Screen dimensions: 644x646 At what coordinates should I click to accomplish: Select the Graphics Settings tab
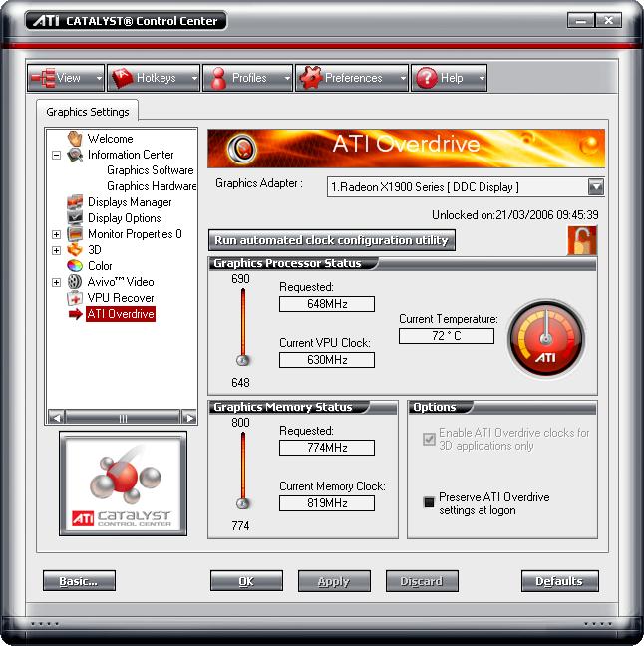(88, 112)
